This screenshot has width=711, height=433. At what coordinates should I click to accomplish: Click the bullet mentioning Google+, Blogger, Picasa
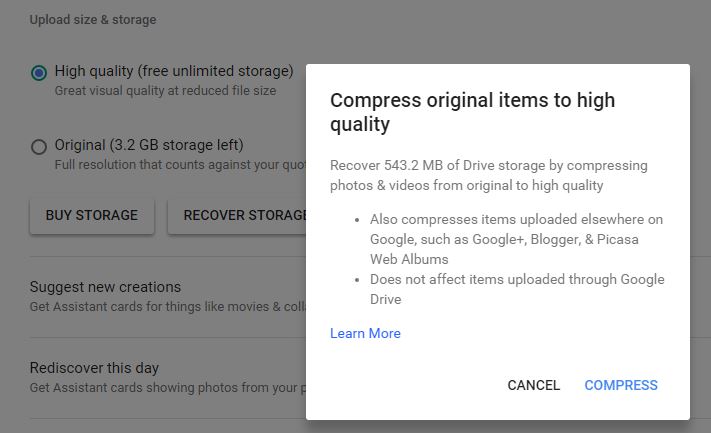(x=516, y=239)
